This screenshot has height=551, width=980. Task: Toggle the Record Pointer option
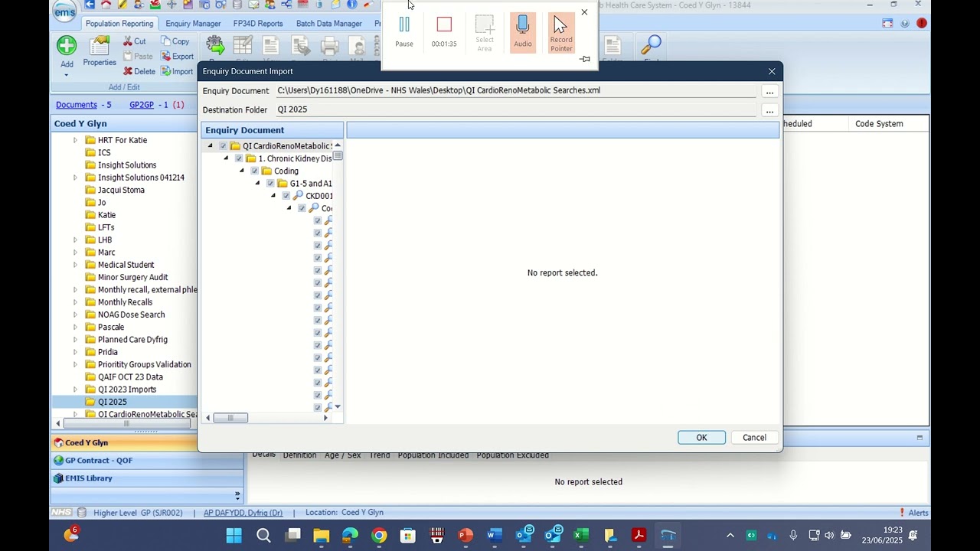[x=561, y=34]
